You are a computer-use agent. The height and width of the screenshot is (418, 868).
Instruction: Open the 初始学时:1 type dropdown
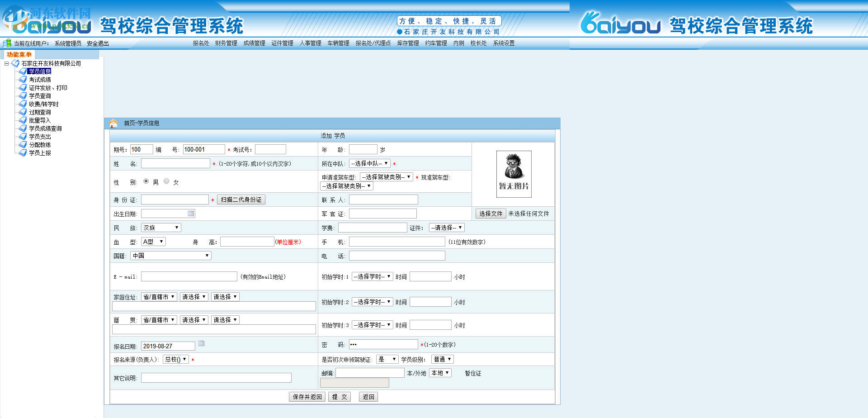tap(373, 276)
